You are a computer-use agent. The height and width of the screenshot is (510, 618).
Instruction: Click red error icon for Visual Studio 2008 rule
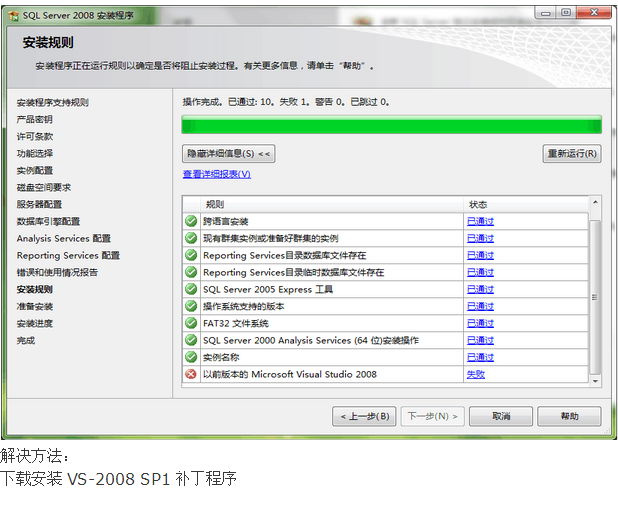coord(191,374)
